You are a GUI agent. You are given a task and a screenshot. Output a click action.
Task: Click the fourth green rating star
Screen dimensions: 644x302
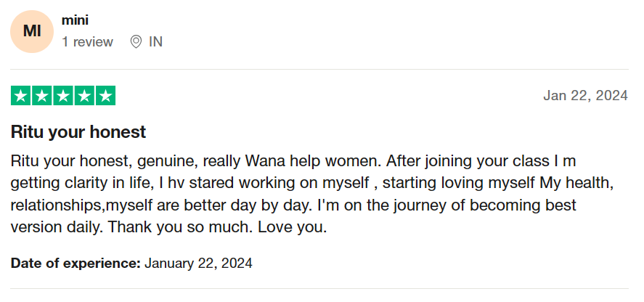coord(84,96)
